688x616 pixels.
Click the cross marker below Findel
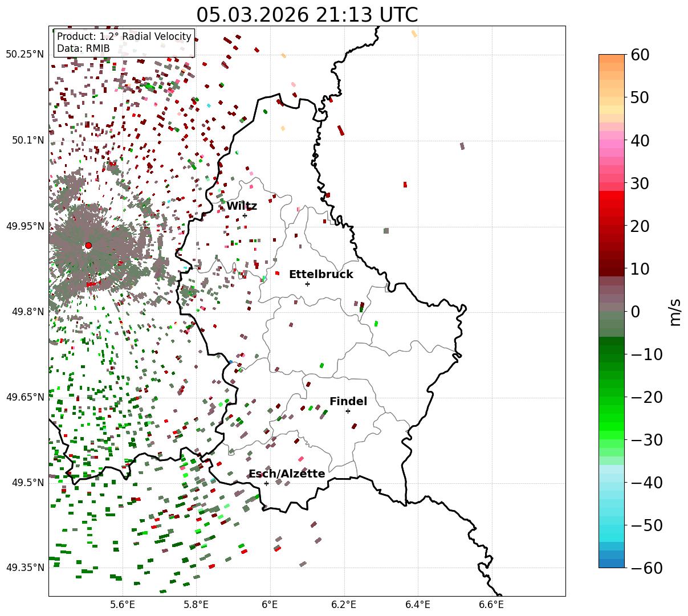(348, 411)
